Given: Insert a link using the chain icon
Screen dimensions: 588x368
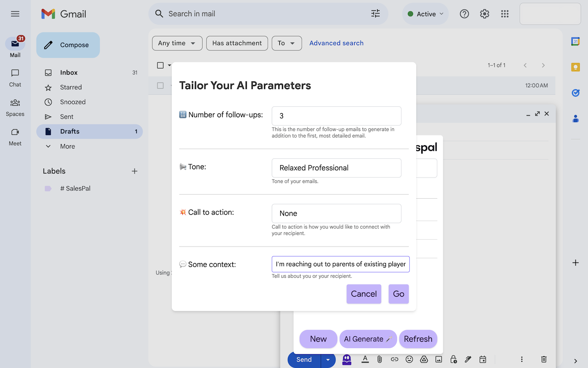Looking at the screenshot, I should [395, 360].
